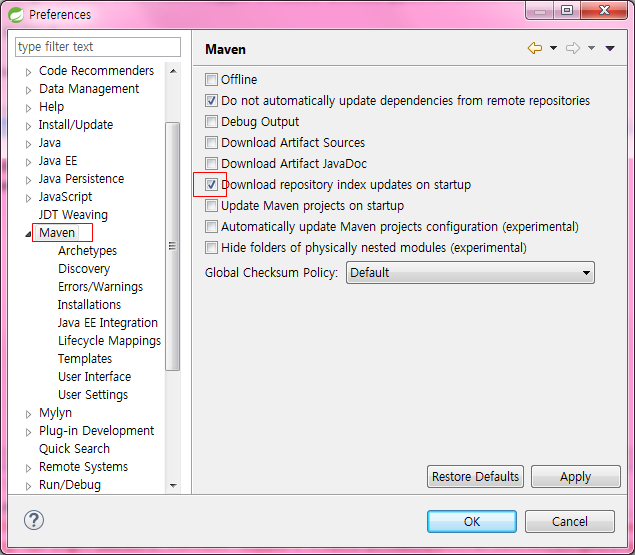Select Quick Search preferences
This screenshot has width=635, height=555.
[x=74, y=449]
